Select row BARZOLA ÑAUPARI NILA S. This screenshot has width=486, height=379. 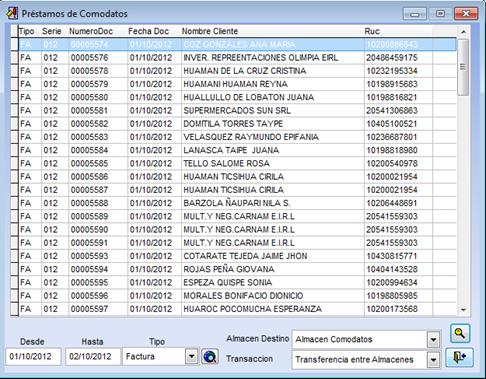point(237,203)
